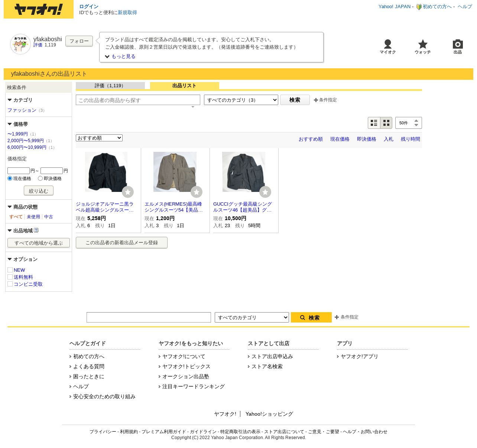This screenshot has height=448, width=477.
Task: Sort by 即決価格 link
Action: point(367,139)
